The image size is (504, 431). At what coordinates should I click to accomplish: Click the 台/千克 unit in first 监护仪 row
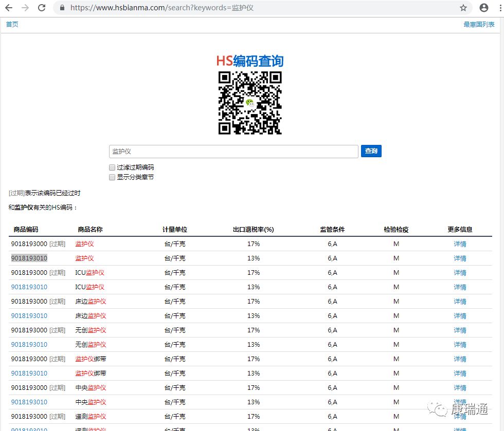pyautogui.click(x=175, y=244)
